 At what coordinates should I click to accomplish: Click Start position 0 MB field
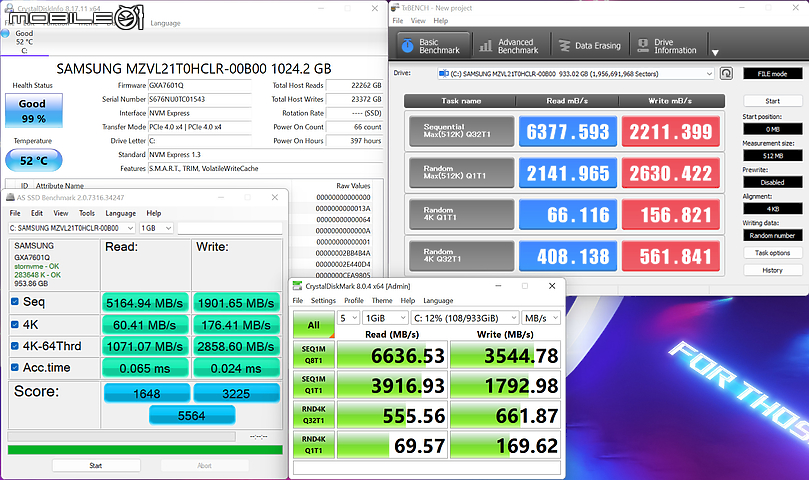coord(772,129)
